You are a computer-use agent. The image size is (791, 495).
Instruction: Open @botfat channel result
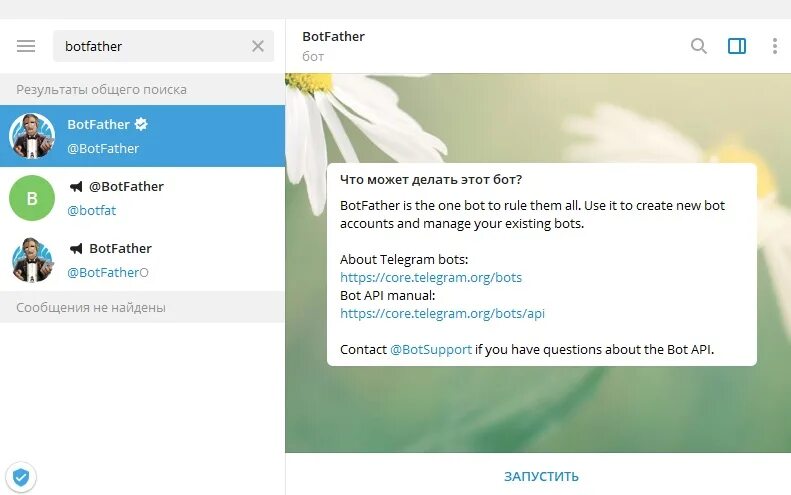pyautogui.click(x=142, y=198)
